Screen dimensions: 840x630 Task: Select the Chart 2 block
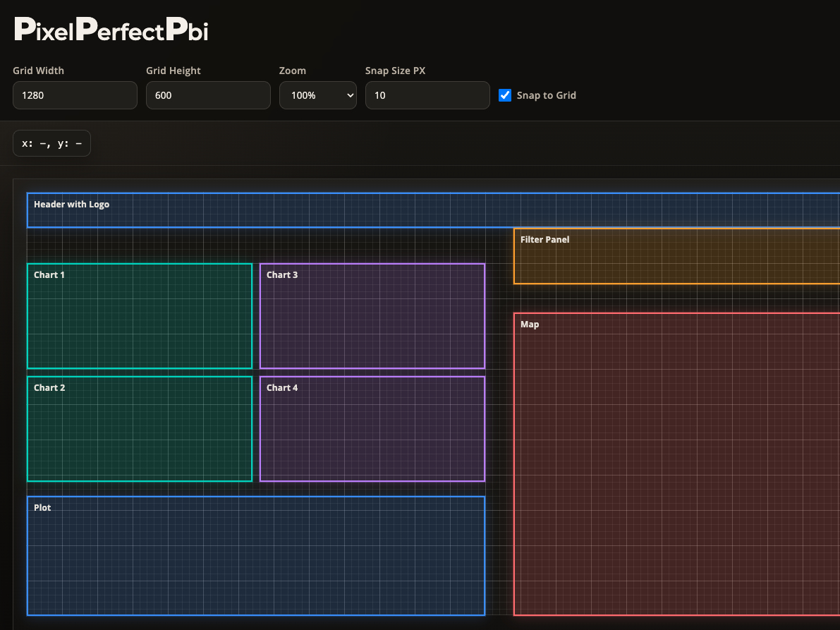[139, 429]
